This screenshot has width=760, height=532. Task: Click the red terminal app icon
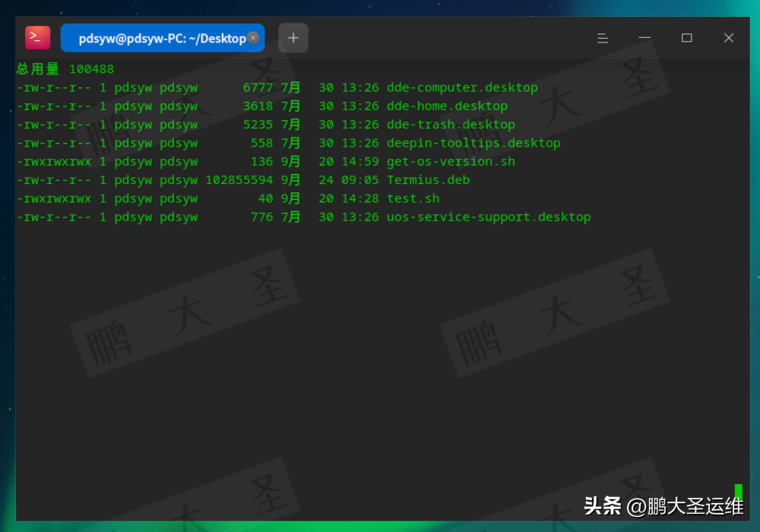click(x=38, y=38)
